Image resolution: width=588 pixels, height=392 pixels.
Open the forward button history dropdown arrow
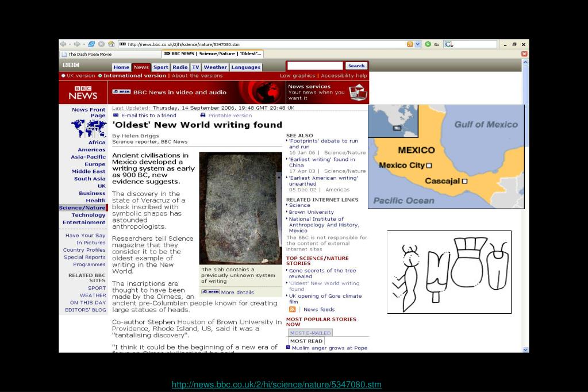click(x=83, y=44)
